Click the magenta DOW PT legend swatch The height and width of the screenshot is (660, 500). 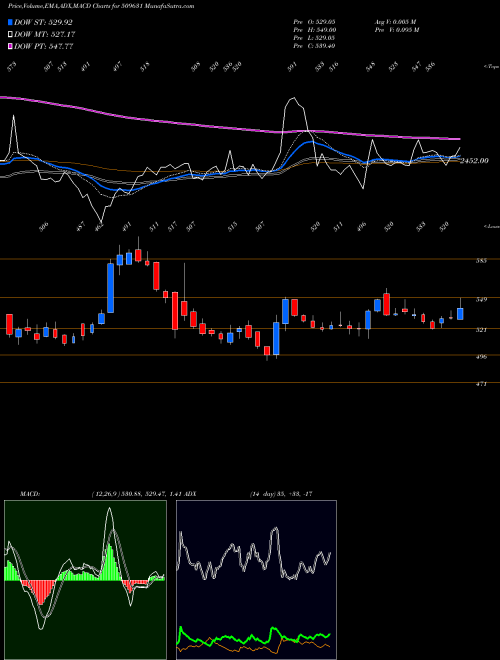pyautogui.click(x=10, y=46)
